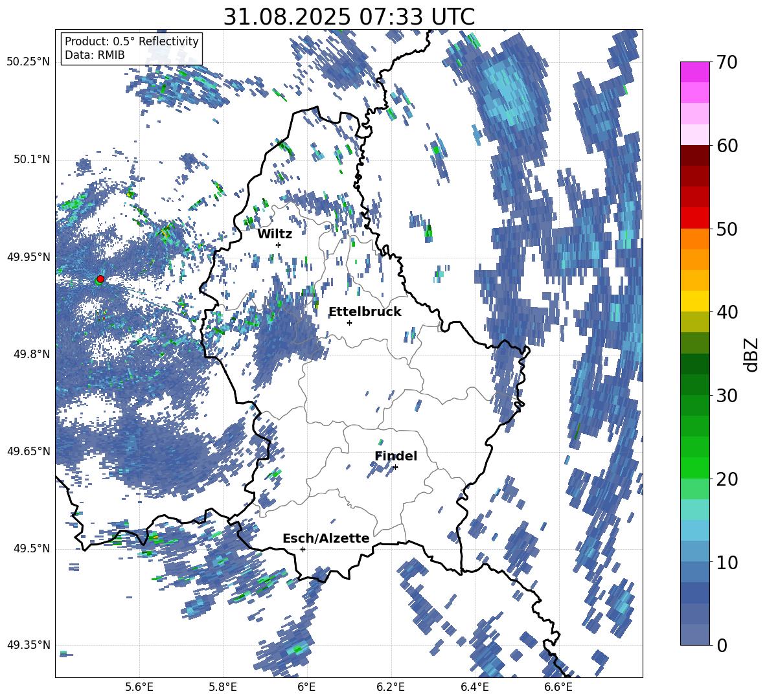767x700 pixels.
Task: Click the 49.35°N latitude label
Action: tap(29, 645)
